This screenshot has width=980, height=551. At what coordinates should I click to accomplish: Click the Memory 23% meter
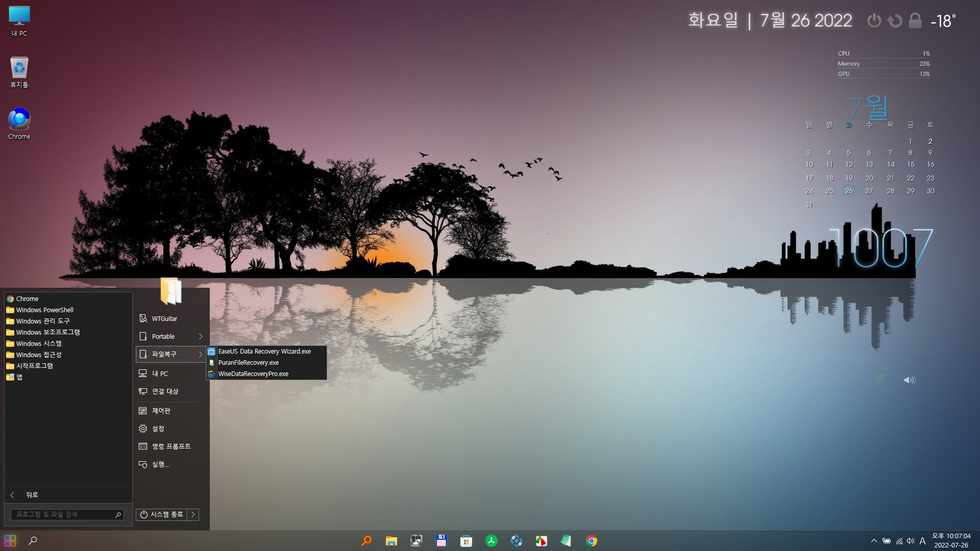pos(884,64)
